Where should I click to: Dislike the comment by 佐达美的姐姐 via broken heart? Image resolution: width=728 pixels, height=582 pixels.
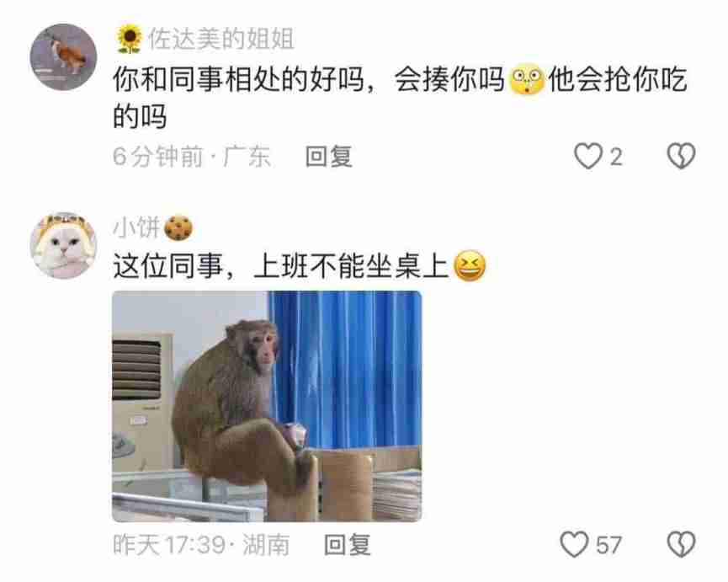click(x=681, y=156)
